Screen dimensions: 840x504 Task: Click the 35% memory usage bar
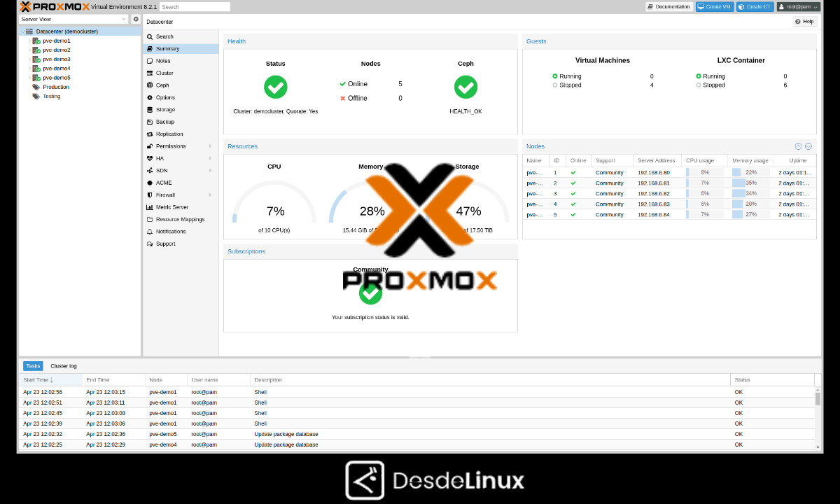(750, 183)
